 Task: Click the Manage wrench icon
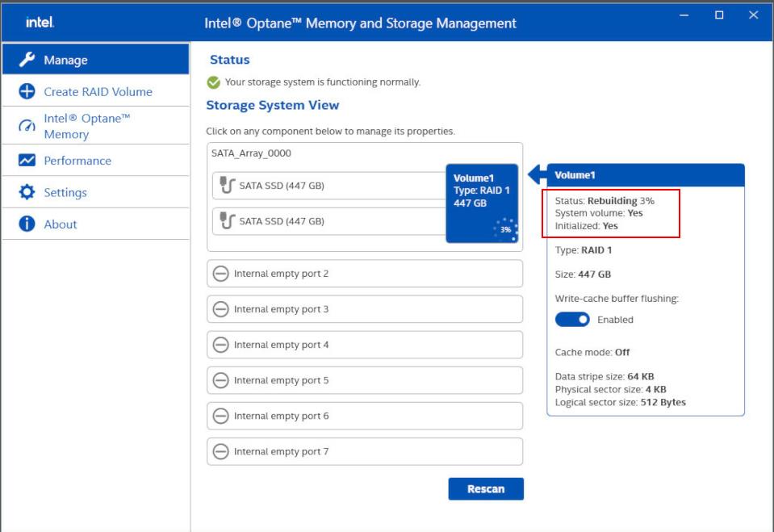[27, 60]
